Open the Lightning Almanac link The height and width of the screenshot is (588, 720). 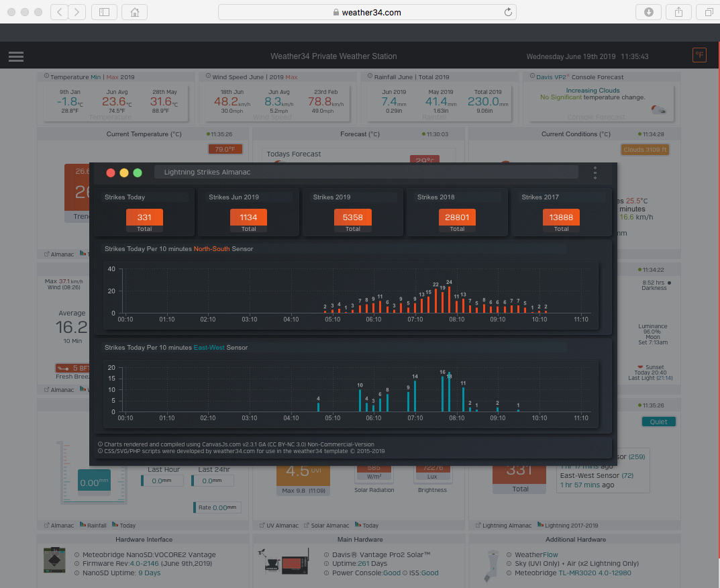pos(503,526)
